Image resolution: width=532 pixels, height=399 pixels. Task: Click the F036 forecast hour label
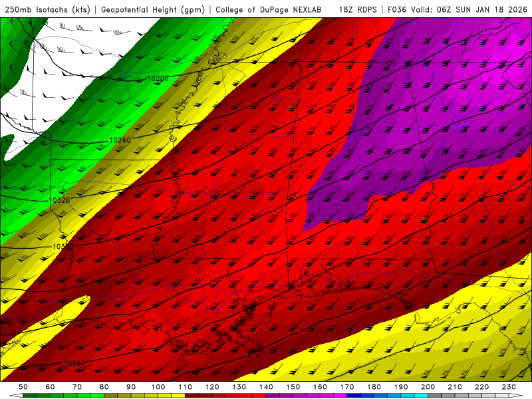[396, 9]
